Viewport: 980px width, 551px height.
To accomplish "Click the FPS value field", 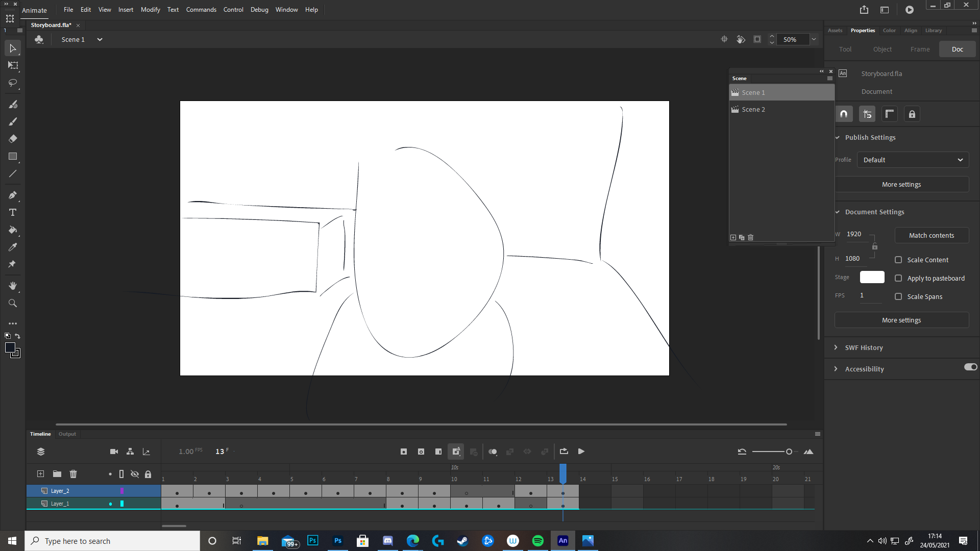I will [x=871, y=295].
